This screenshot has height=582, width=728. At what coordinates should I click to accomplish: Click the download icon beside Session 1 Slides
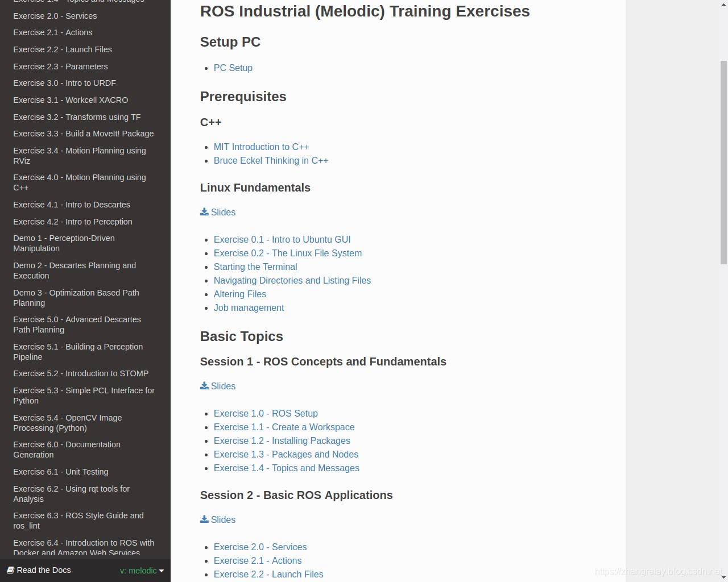pyautogui.click(x=204, y=386)
